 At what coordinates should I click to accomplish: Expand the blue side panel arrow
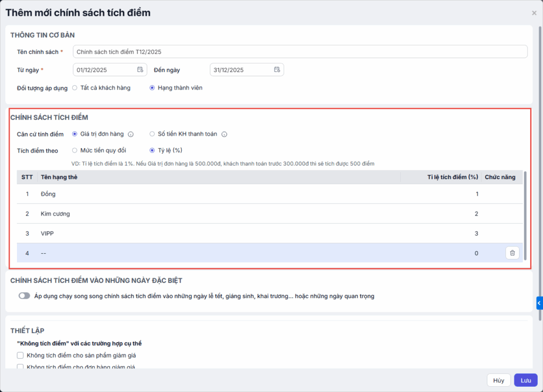click(x=539, y=303)
